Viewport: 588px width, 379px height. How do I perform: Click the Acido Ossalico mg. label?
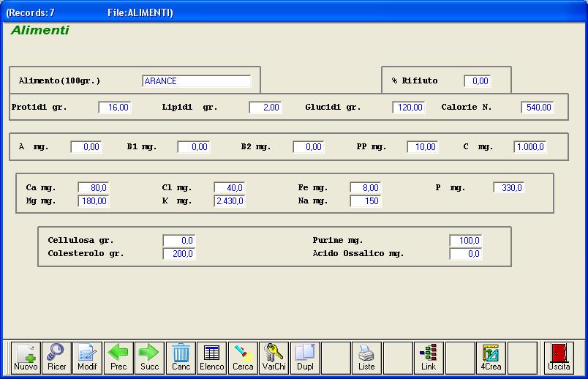point(358,254)
